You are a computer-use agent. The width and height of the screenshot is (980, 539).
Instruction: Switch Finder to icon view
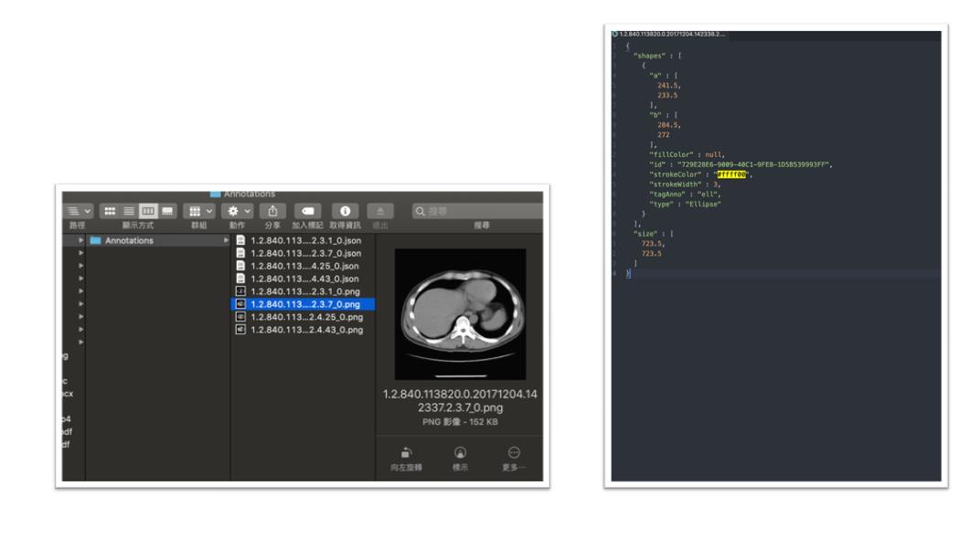(x=110, y=211)
